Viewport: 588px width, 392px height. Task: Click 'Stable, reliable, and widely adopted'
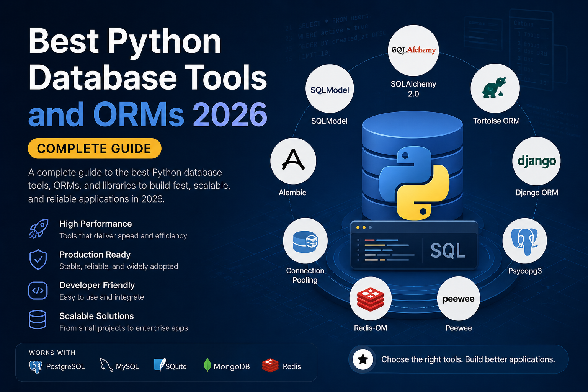pyautogui.click(x=119, y=266)
